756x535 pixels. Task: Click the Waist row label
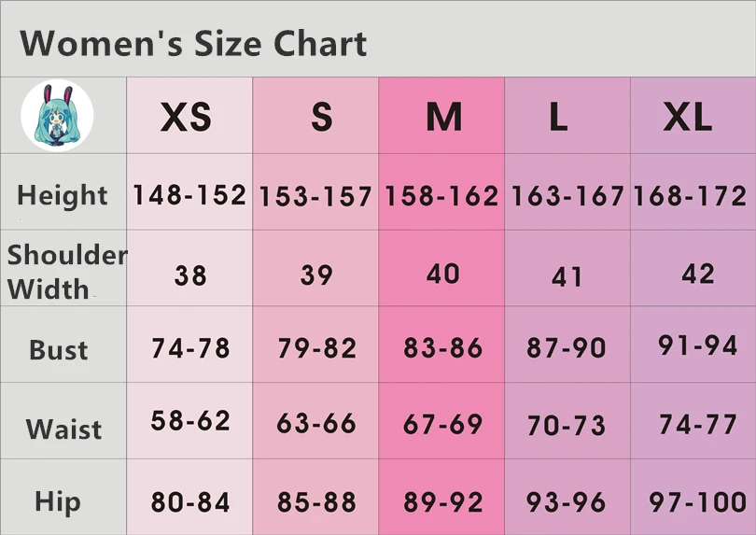63,429
